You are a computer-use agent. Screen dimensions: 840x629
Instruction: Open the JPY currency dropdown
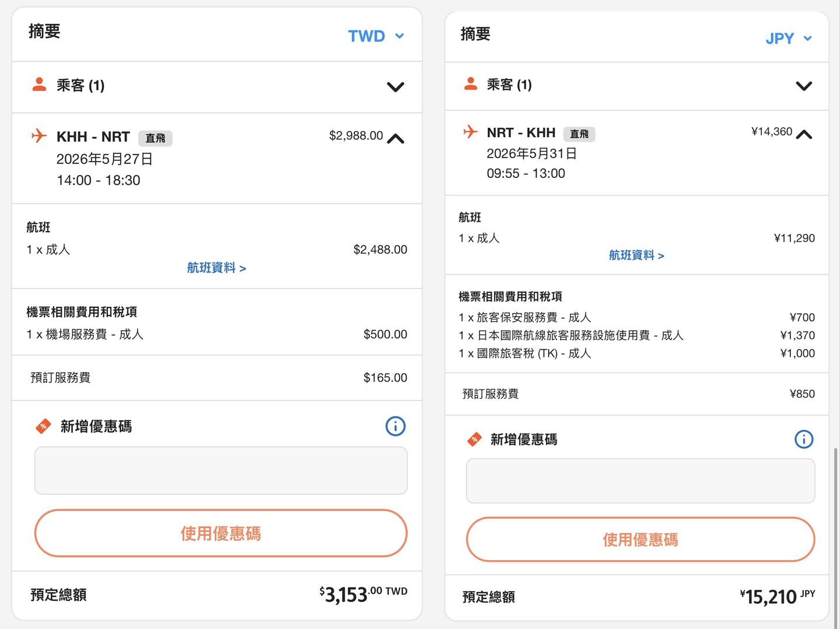pyautogui.click(x=788, y=39)
